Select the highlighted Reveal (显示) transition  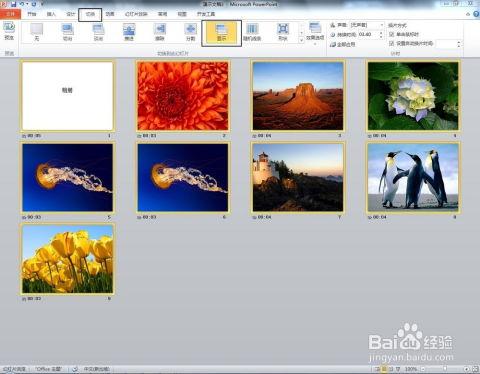point(222,33)
